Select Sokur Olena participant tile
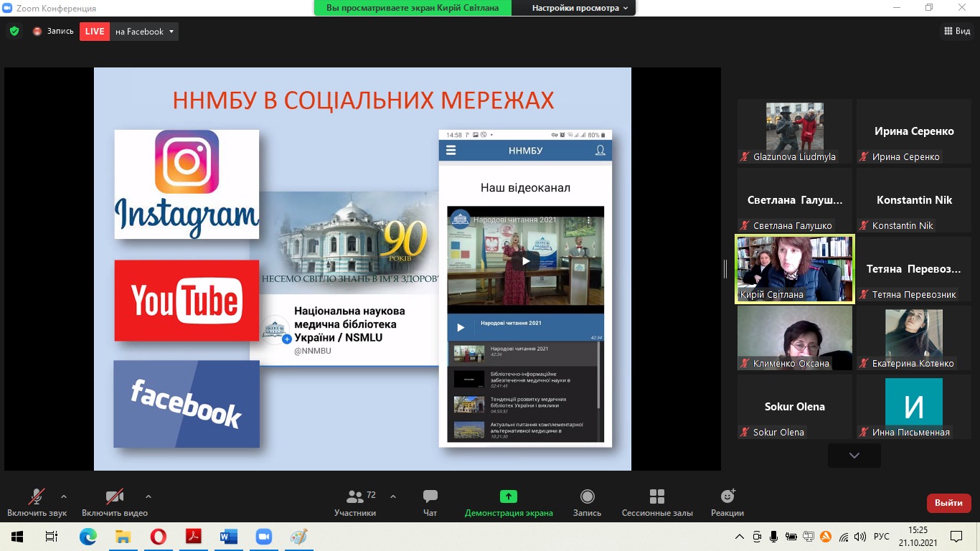 click(795, 407)
